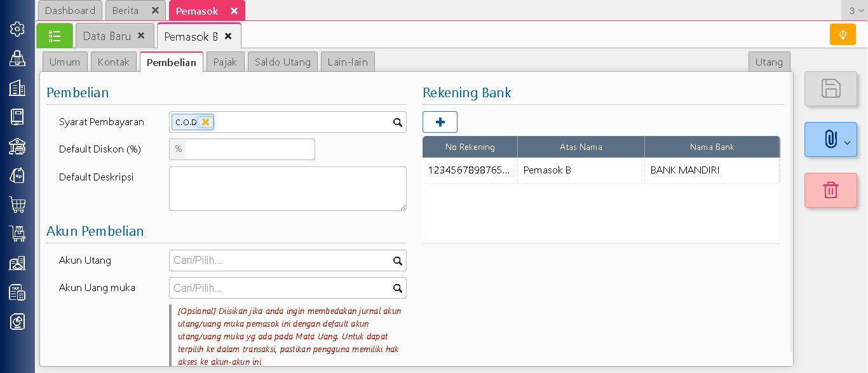This screenshot has height=373, width=868.
Task: Open the Kontak tab
Action: [x=113, y=62]
